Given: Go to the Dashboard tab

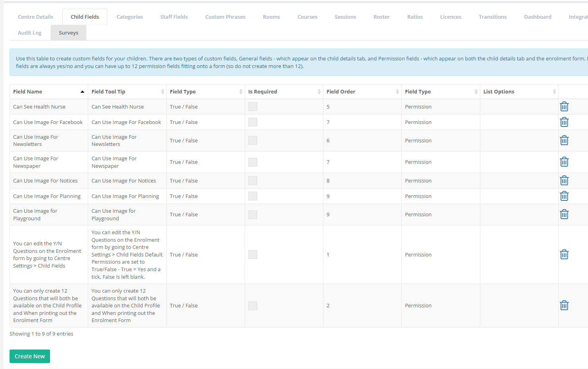Looking at the screenshot, I should click(x=538, y=17).
